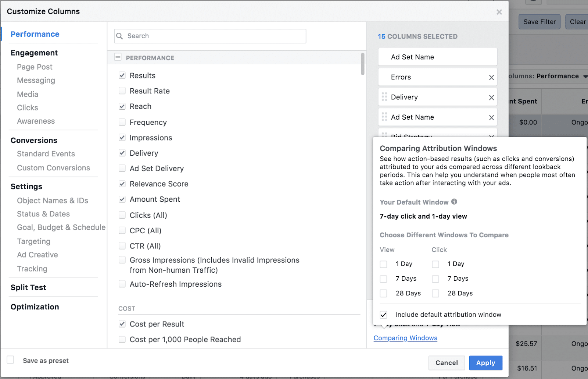Viewport: 588px width, 379px height.
Task: Select Standard Events under Conversions
Action: pos(46,154)
